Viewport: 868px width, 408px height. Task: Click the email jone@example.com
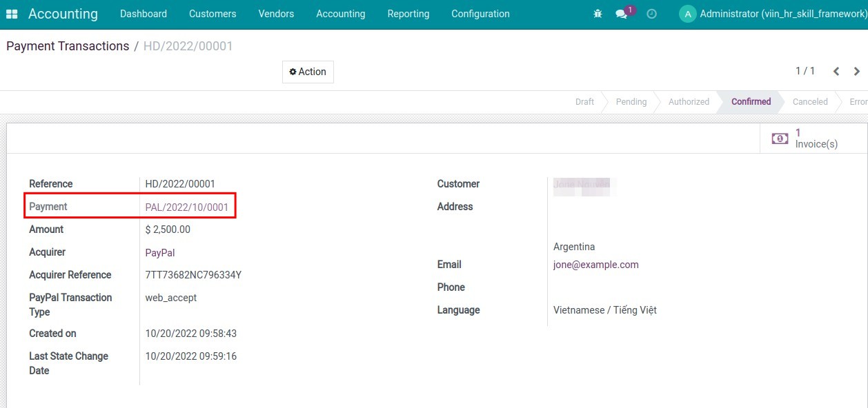point(595,264)
